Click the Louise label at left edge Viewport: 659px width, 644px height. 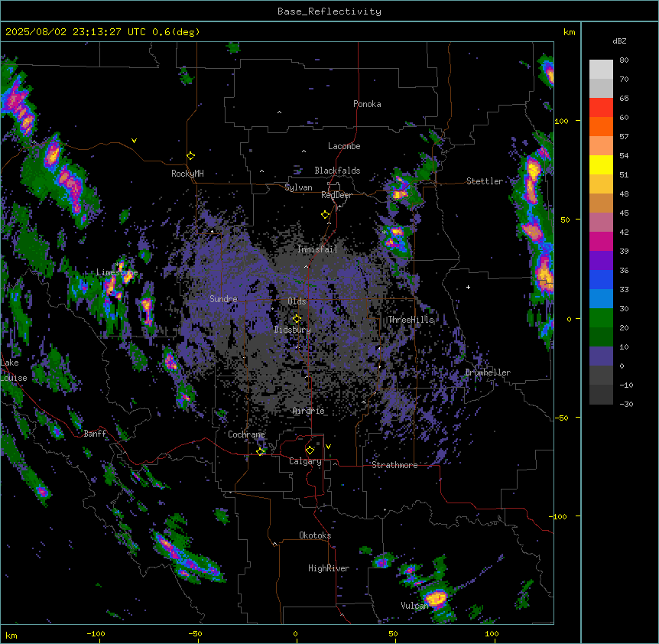tap(14, 378)
